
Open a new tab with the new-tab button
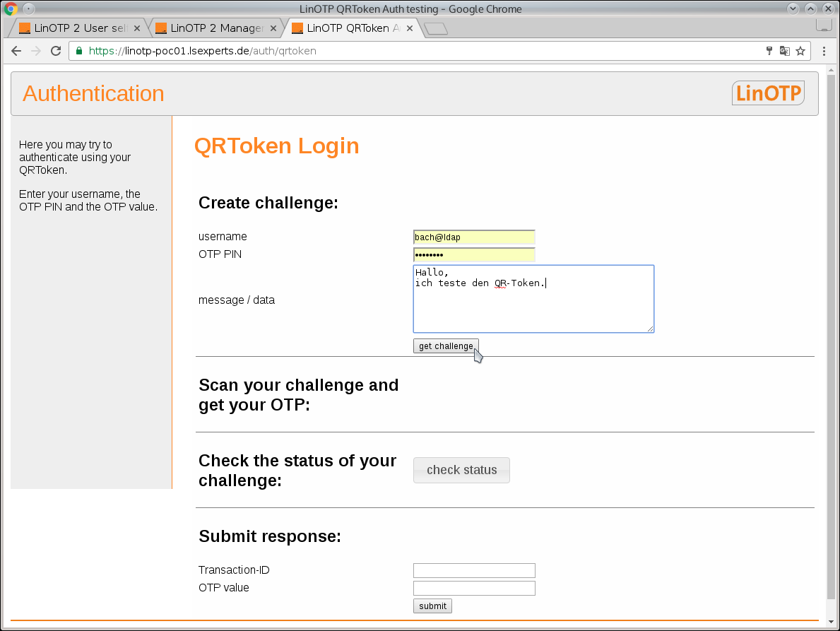(437, 29)
